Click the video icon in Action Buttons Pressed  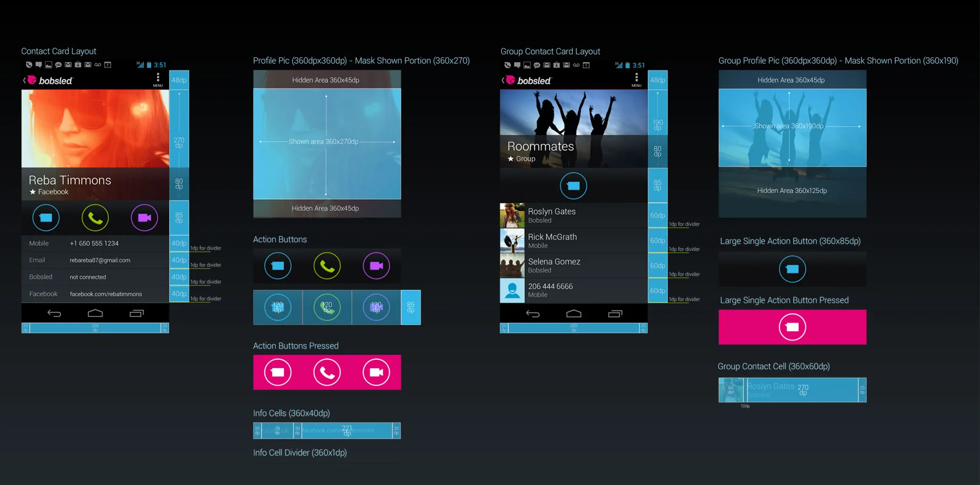pyautogui.click(x=376, y=373)
